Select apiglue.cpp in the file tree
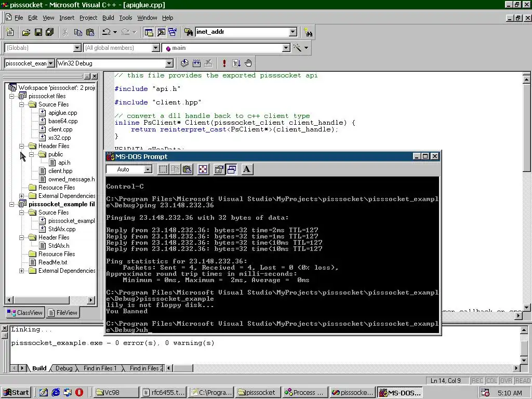532x399 pixels. point(62,113)
